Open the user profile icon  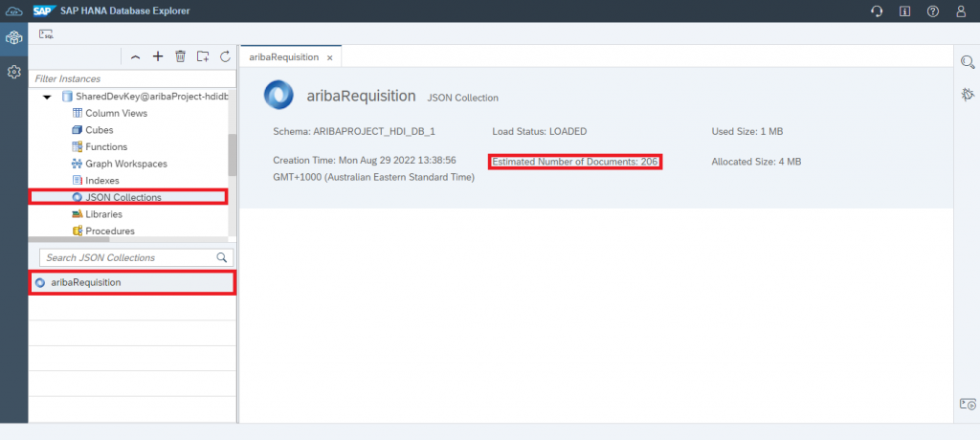(961, 11)
